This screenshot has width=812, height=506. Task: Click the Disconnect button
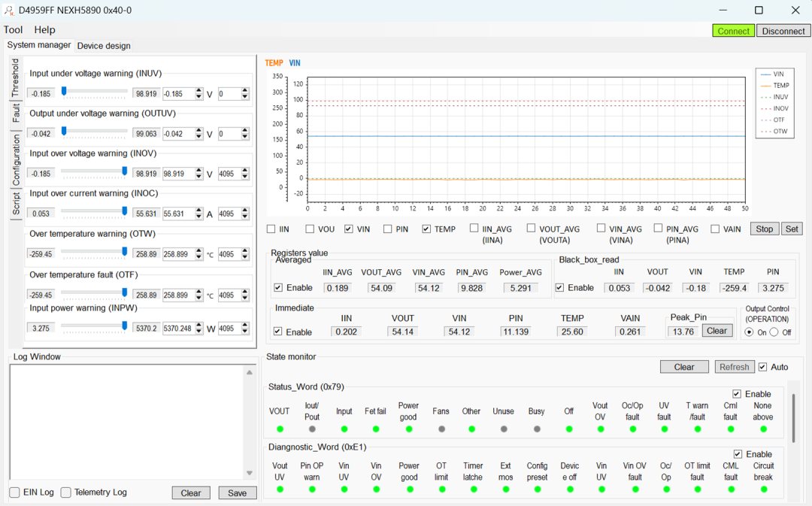point(783,31)
